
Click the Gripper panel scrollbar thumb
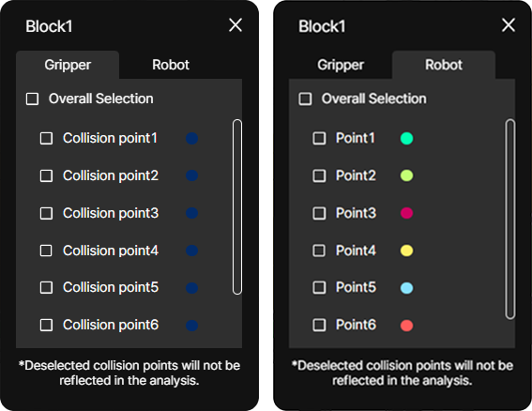(237, 206)
